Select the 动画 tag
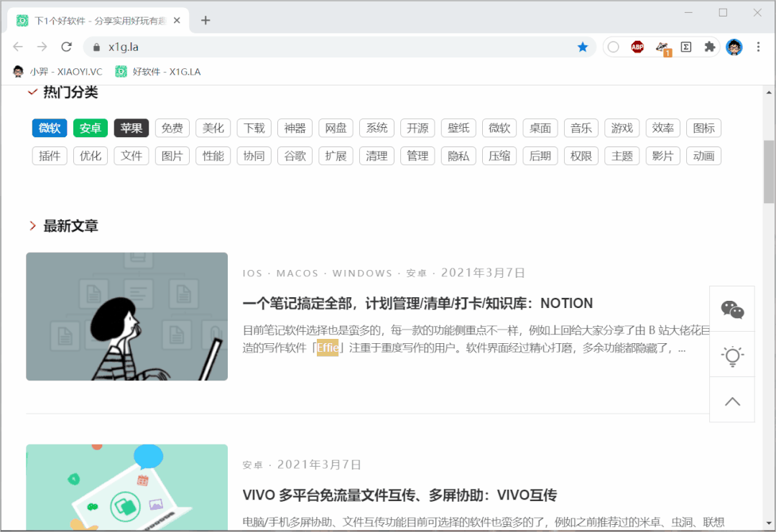The height and width of the screenshot is (532, 776). click(703, 156)
